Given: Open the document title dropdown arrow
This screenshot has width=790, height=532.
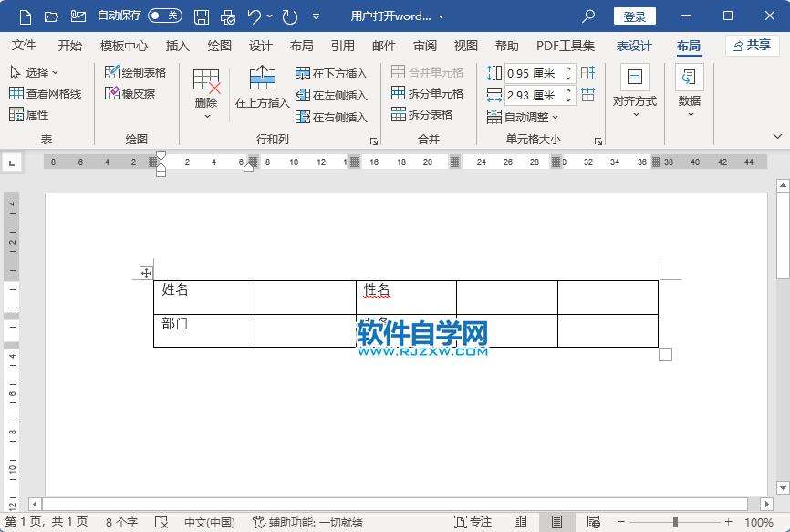Looking at the screenshot, I should pos(441,16).
